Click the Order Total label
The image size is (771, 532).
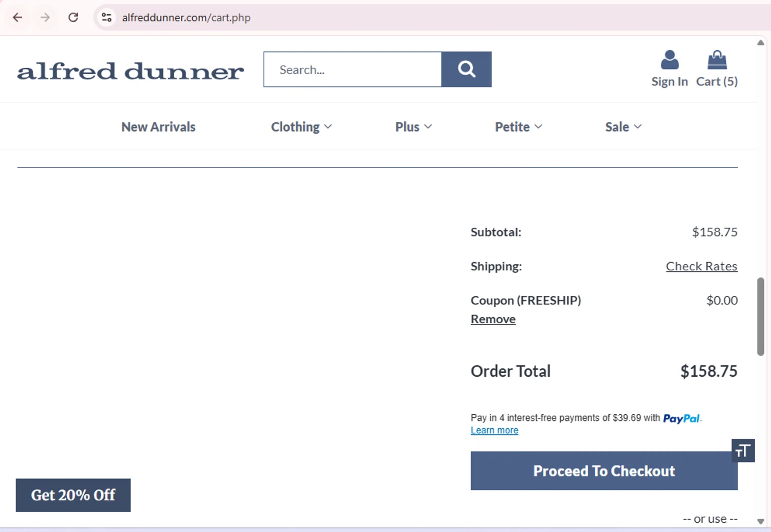tap(510, 371)
